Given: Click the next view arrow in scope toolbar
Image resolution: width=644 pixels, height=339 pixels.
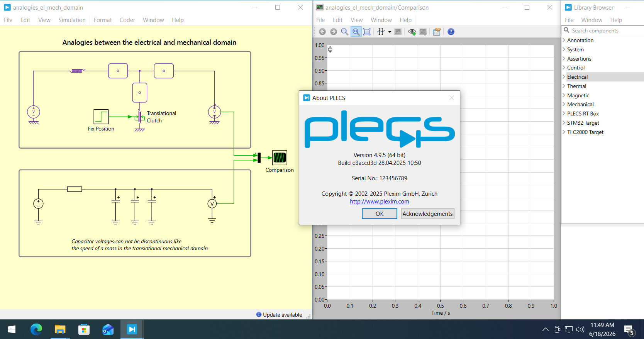Looking at the screenshot, I should (x=334, y=32).
